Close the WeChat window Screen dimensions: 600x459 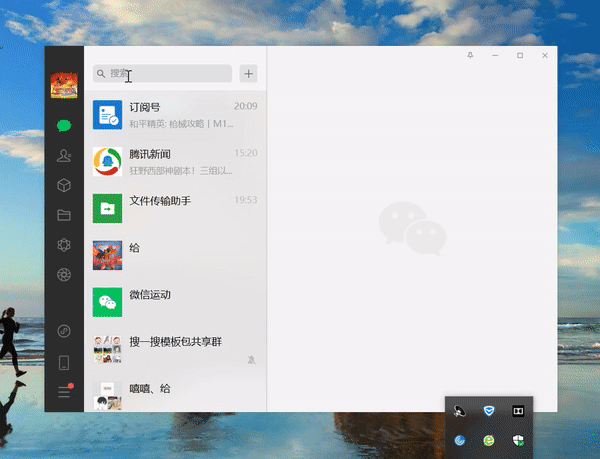pos(545,55)
